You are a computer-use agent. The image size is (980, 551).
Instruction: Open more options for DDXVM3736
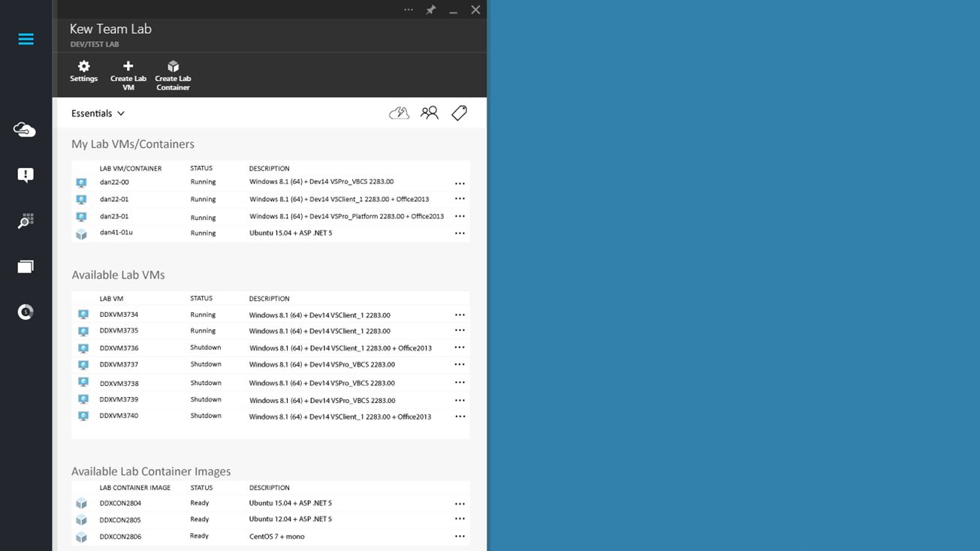tap(460, 348)
